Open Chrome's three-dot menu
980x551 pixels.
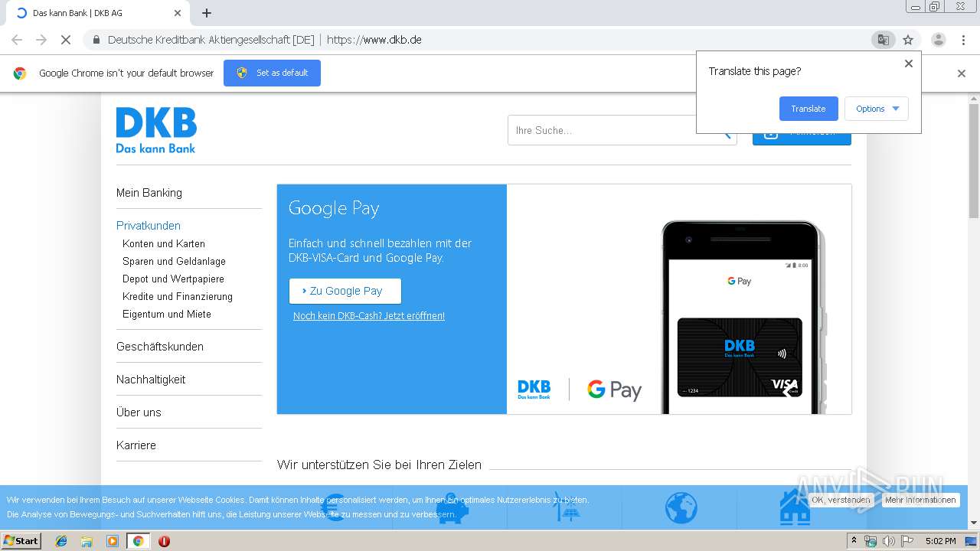click(x=963, y=40)
